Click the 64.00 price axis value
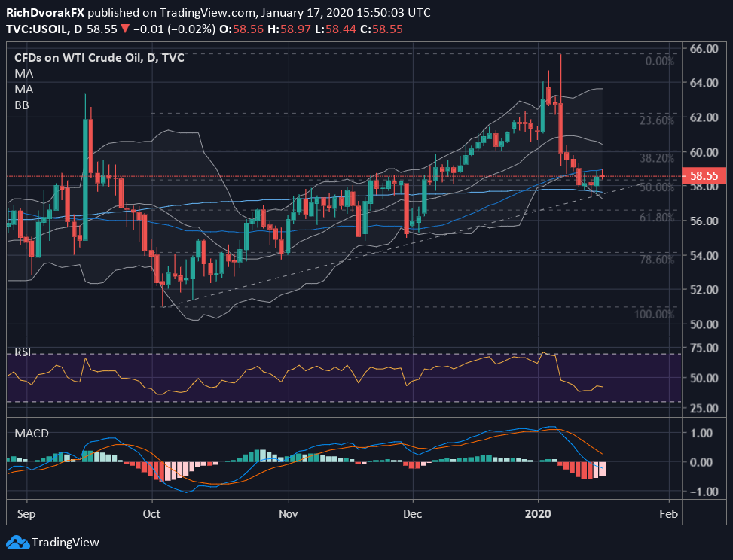 point(704,83)
